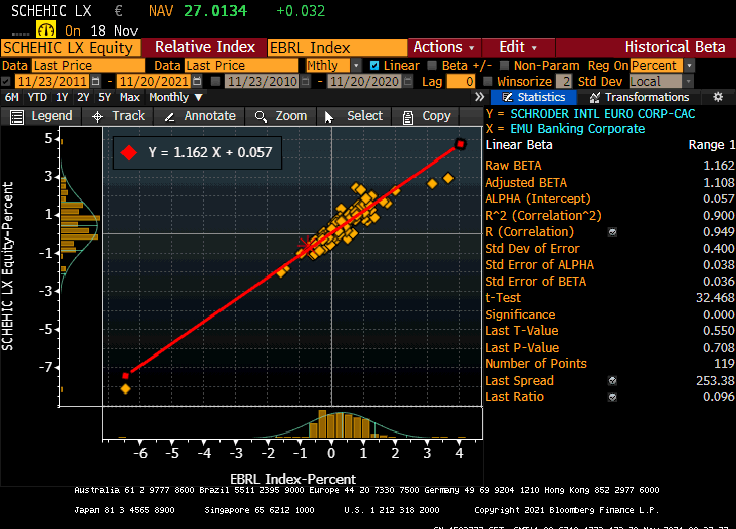Image resolution: width=736 pixels, height=529 pixels.
Task: Click the EMU Banking Corporate text
Action: tap(578, 129)
